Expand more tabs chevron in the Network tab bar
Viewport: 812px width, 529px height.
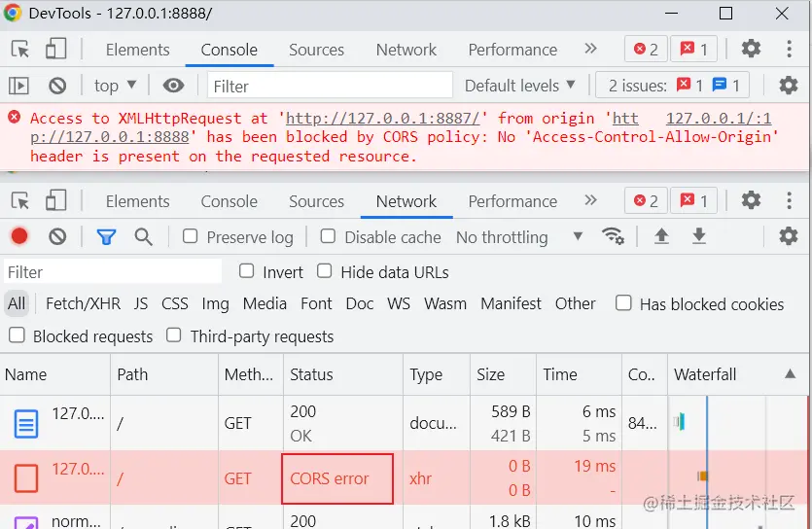590,200
